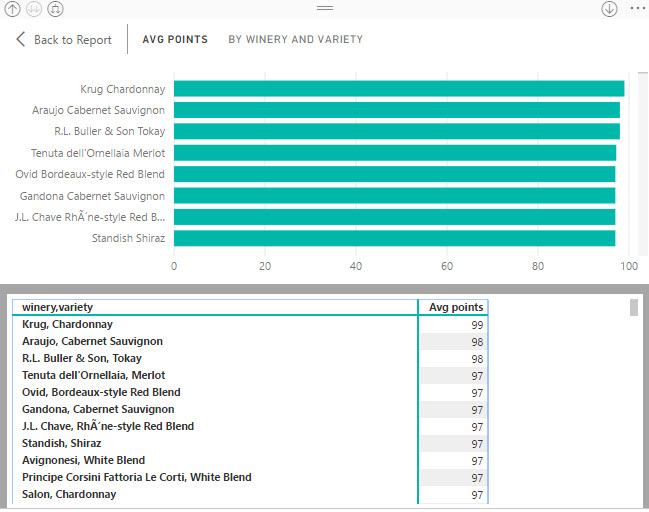The image size is (649, 512).
Task: Select the Standish Shiraz bar
Action: click(x=394, y=238)
